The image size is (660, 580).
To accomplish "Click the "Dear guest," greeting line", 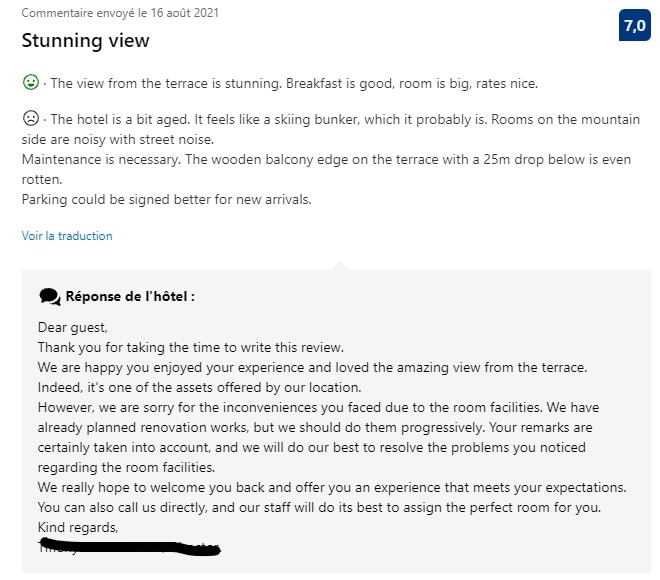I will 72,327.
